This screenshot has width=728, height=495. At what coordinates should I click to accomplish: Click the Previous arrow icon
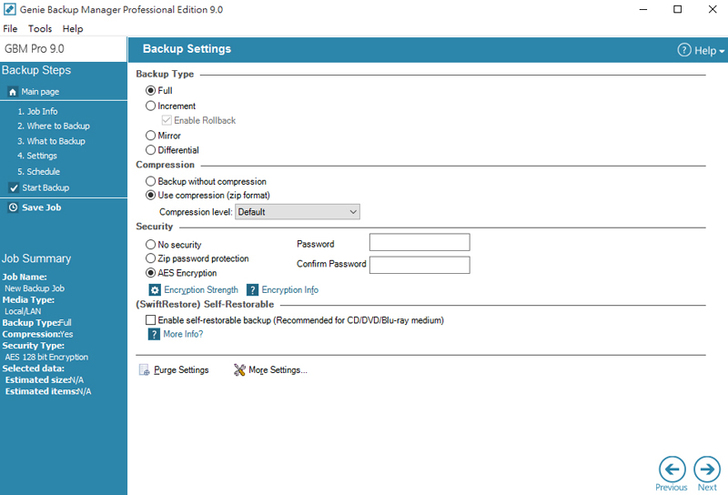tap(672, 468)
